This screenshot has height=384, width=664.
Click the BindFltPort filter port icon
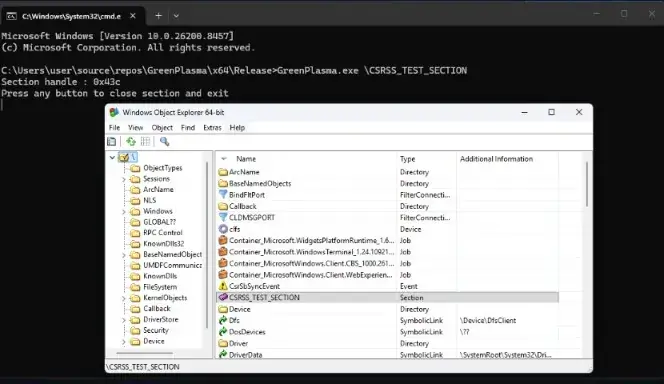tap(223, 195)
